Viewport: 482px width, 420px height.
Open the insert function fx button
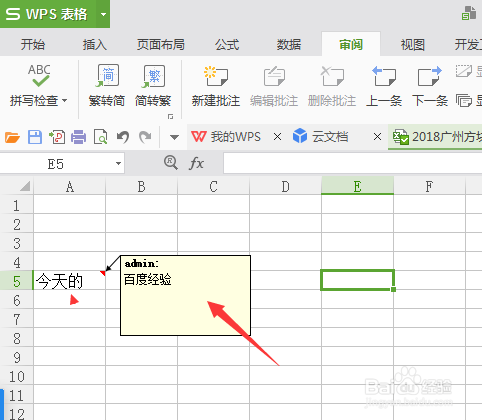point(196,163)
